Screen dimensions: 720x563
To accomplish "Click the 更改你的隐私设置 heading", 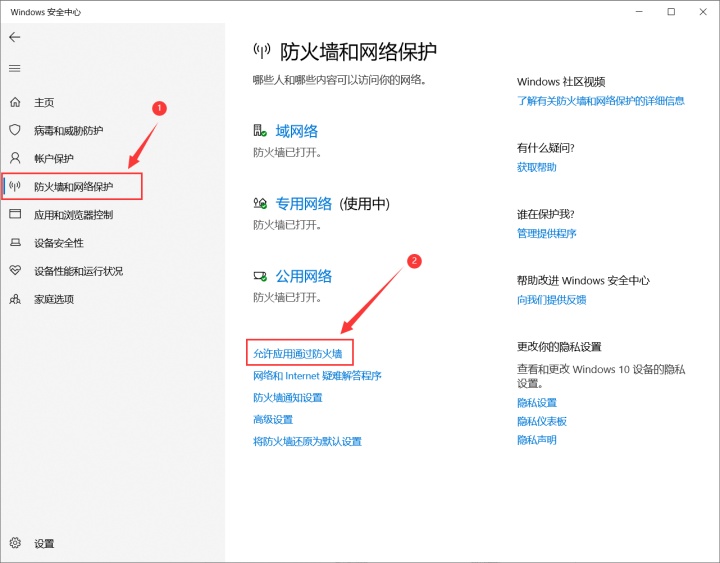I will tap(559, 347).
